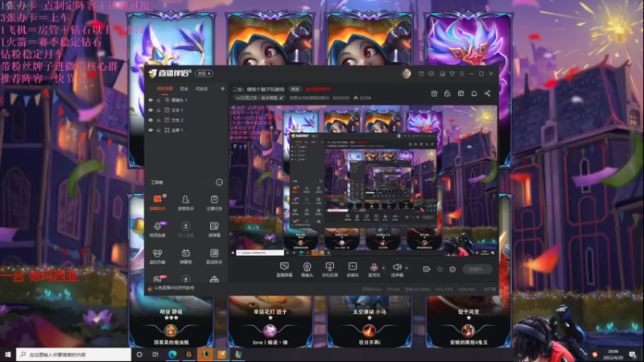
Task: Click the record video icon near settings
Action: click(x=427, y=269)
